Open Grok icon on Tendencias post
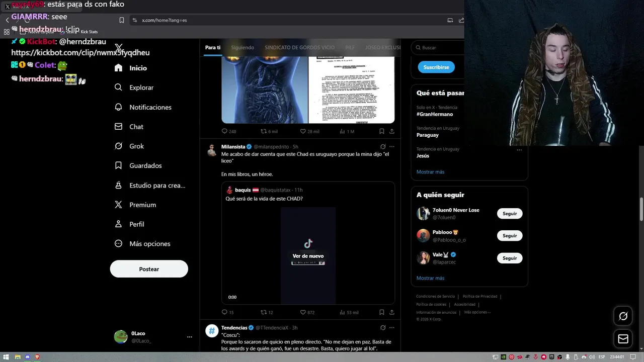This screenshot has height=362, width=644. coord(383,328)
